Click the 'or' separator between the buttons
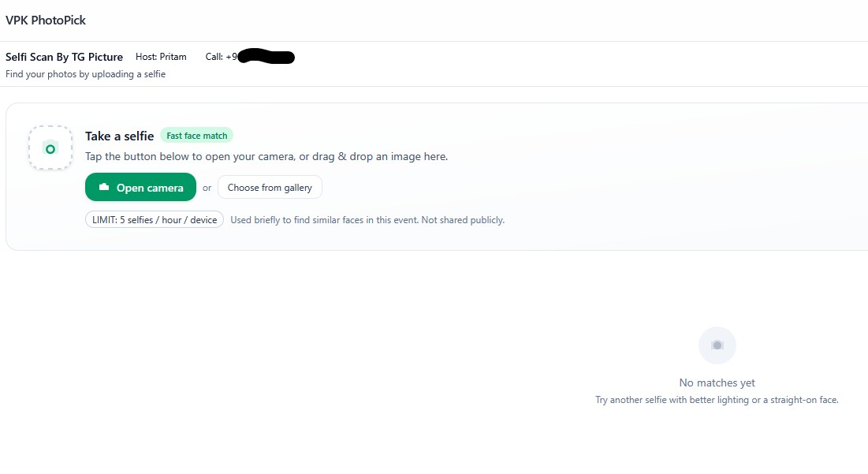The image size is (868, 474). 207,188
